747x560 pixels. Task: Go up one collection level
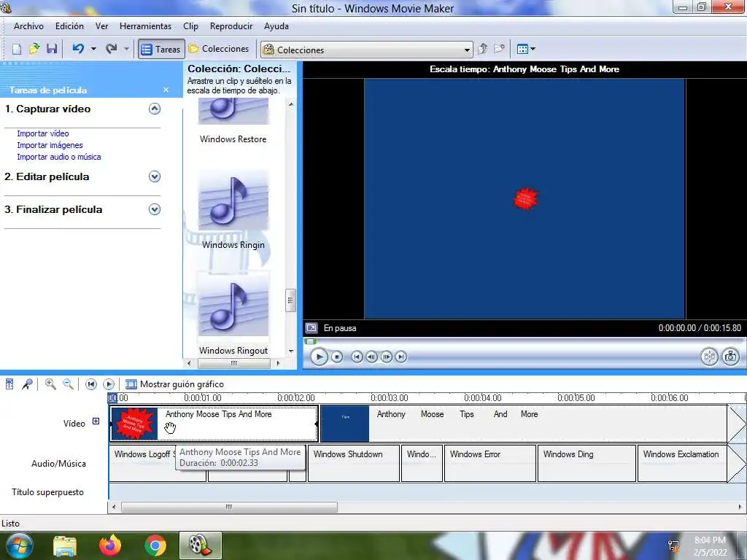(x=483, y=49)
